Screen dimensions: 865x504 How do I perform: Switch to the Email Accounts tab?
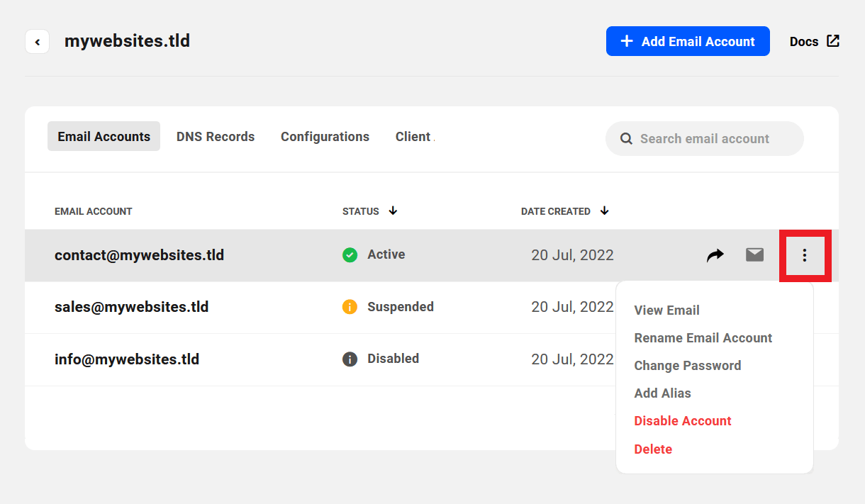[x=104, y=136]
